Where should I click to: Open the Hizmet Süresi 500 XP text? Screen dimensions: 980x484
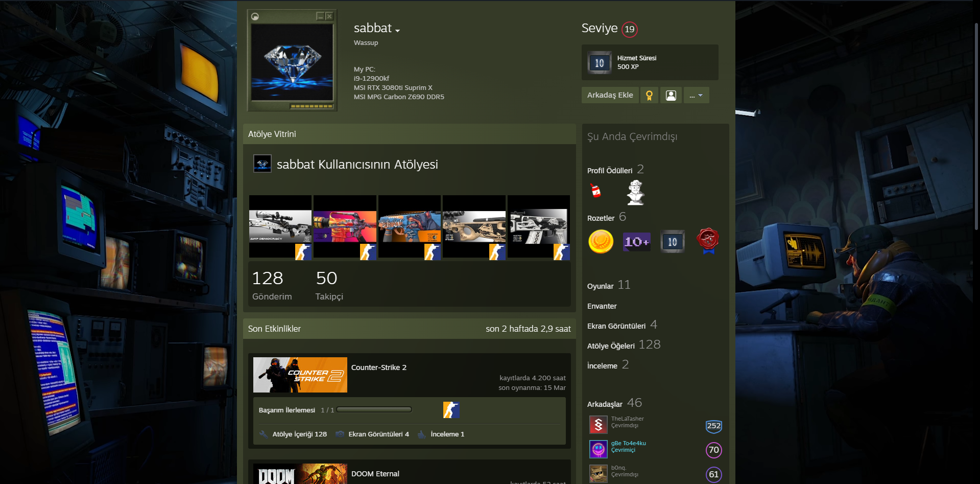point(637,62)
